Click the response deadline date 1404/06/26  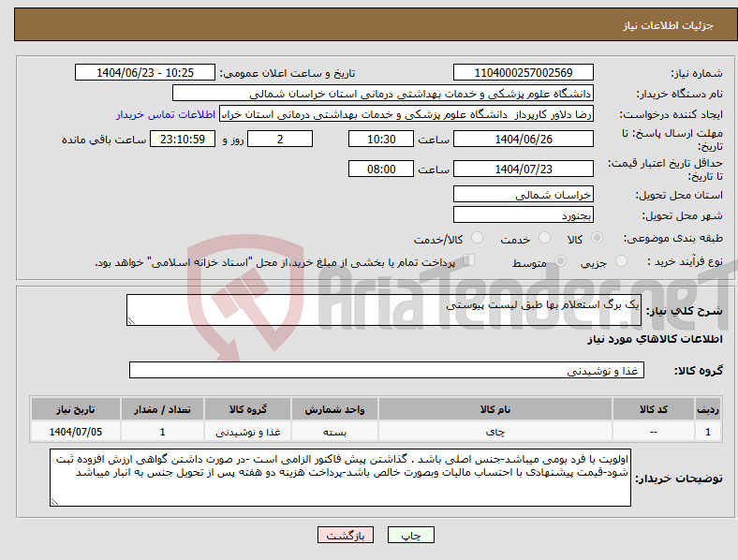pyautogui.click(x=524, y=140)
